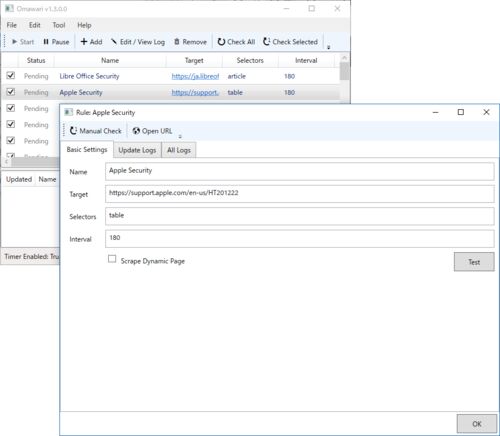Image resolution: width=500 pixels, height=436 pixels.
Task: Uncheck the Apple Security row checkbox
Action: (11, 92)
